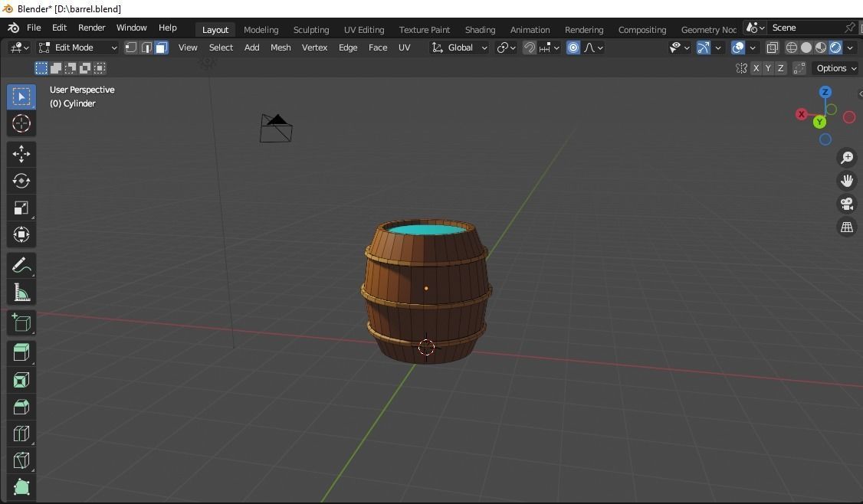Choose the Measure ruler tool
This screenshot has height=504, width=863.
coord(21,292)
